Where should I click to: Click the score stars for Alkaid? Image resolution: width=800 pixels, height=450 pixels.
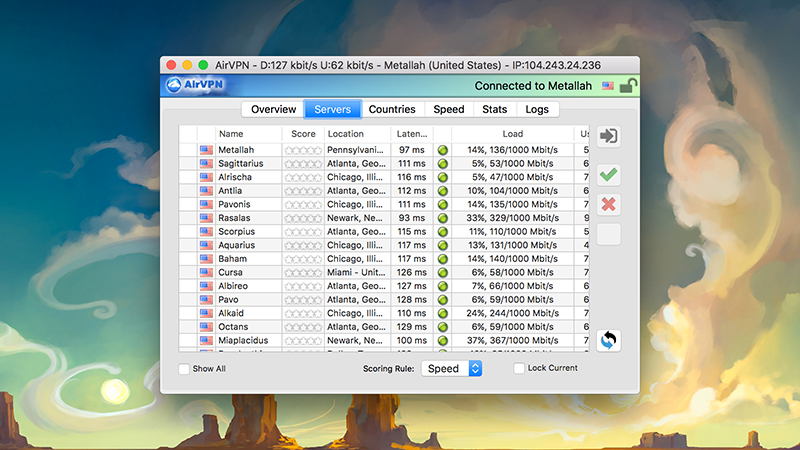(303, 313)
